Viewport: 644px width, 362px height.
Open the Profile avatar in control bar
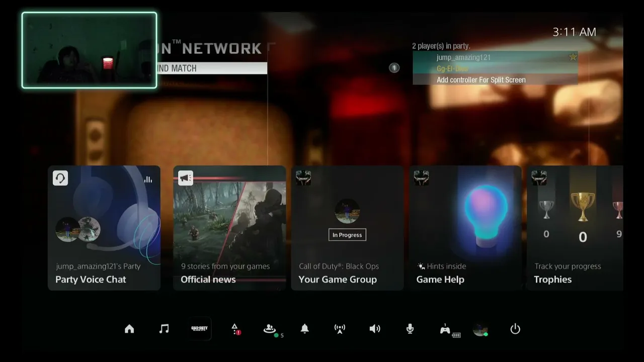[x=480, y=329]
